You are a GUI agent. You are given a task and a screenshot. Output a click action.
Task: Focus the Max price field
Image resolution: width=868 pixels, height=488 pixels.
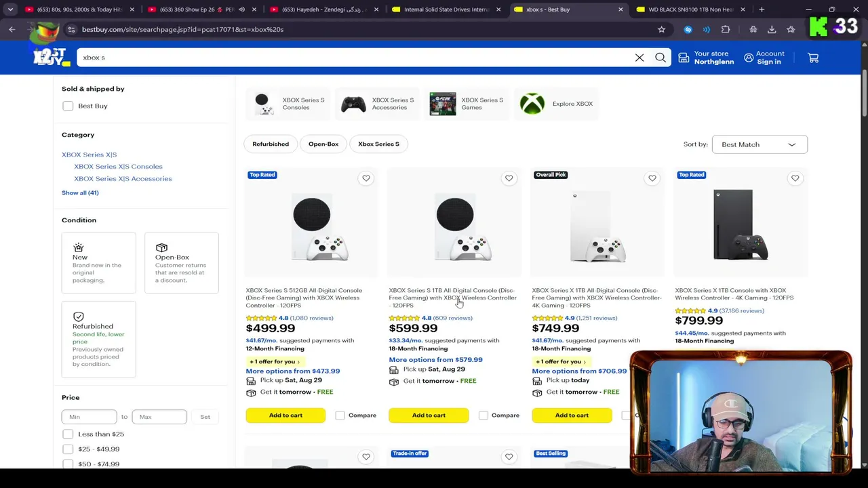(159, 417)
